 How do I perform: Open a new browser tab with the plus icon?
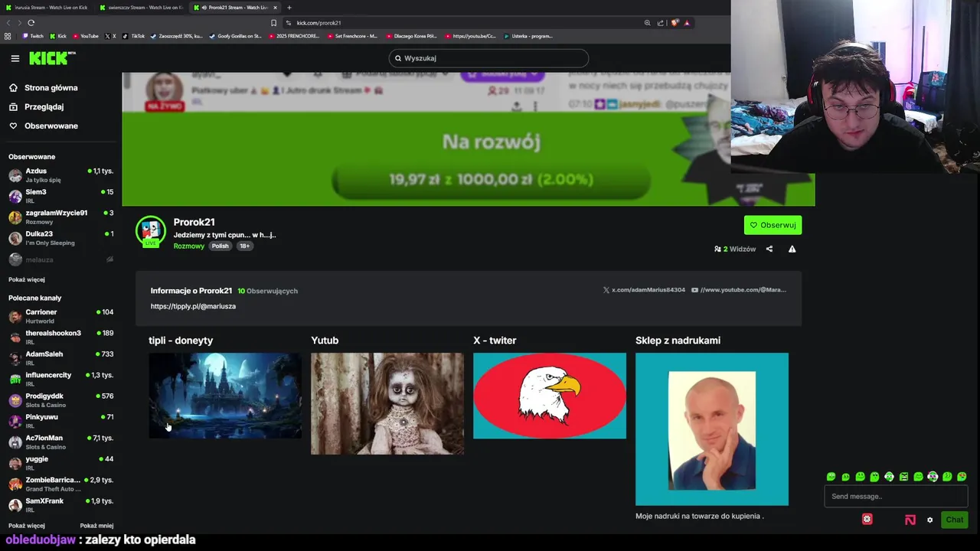click(x=289, y=8)
